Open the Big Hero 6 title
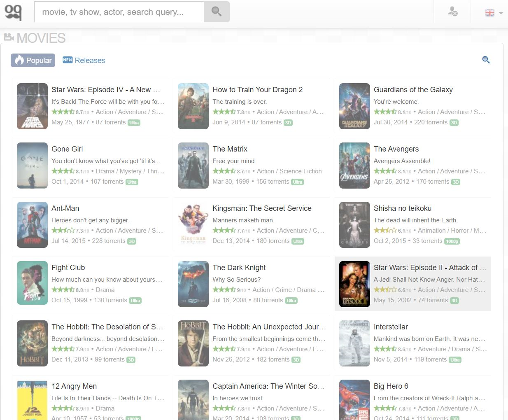The image size is (508, 420). 391,386
